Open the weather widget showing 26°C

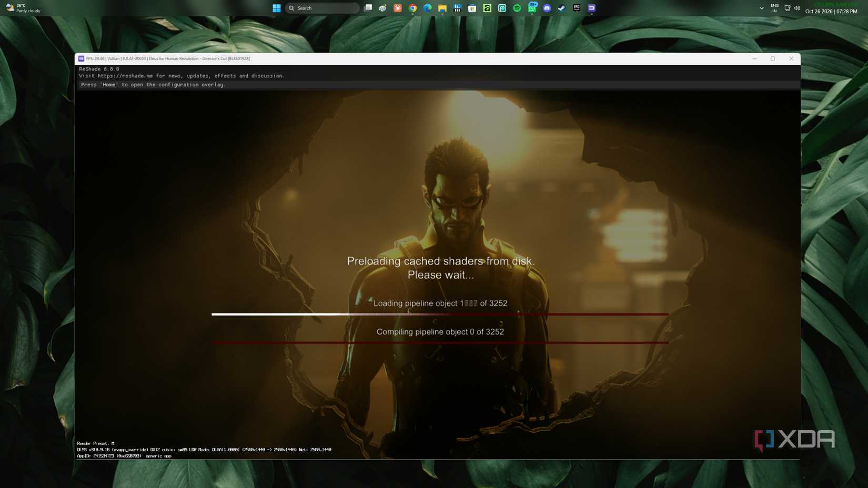tap(23, 8)
